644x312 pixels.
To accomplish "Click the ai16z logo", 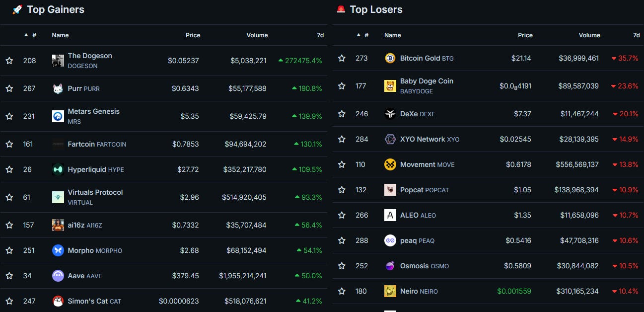I will (58, 225).
